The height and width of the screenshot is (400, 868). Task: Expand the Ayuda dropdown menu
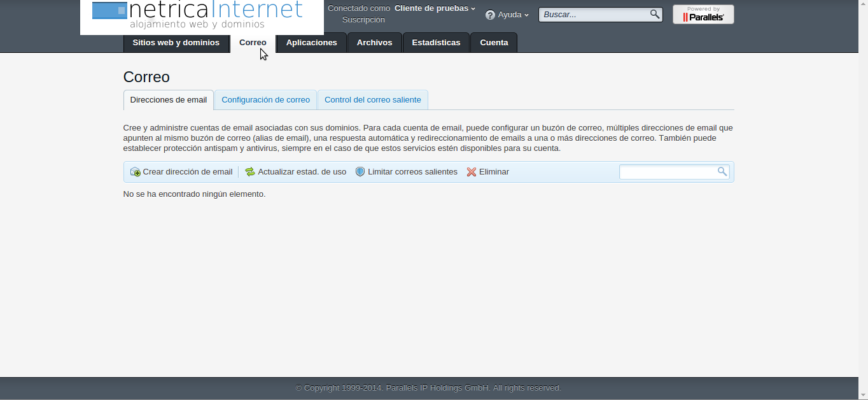[513, 15]
